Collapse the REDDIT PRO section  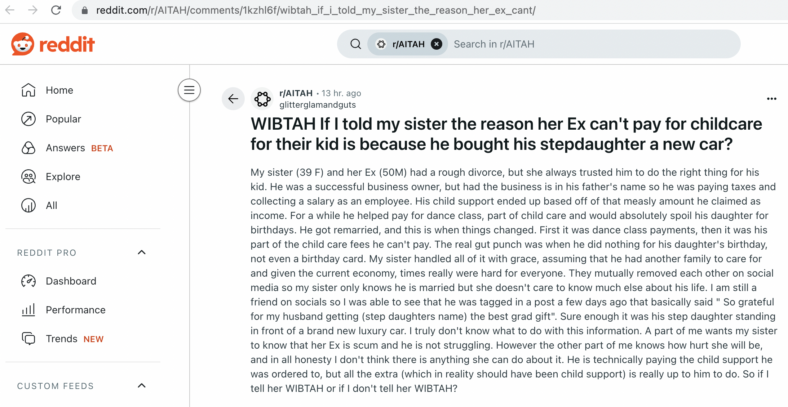142,252
